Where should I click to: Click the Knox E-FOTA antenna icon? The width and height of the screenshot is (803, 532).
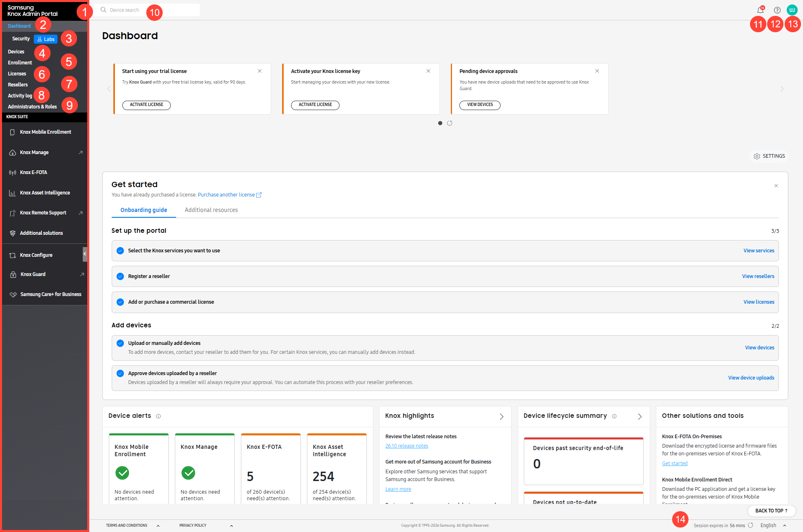tap(13, 172)
